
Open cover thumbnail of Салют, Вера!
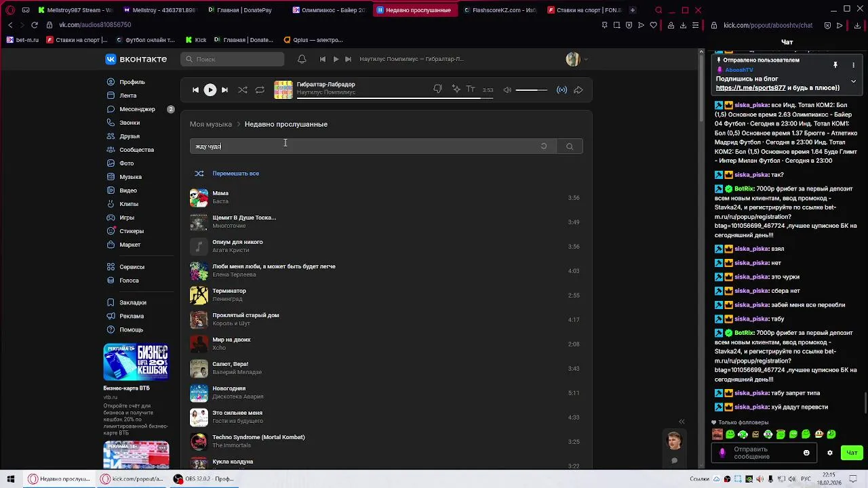click(199, 368)
